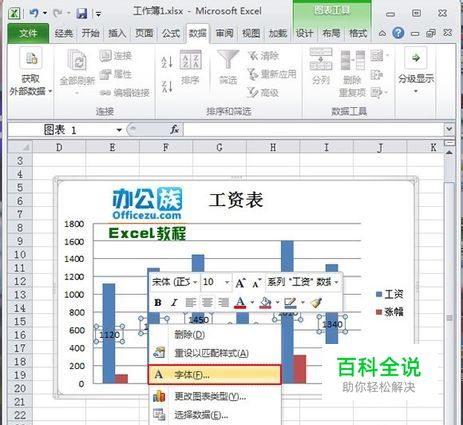Screen dimensions: 463x425
Task: Click 编辑链接 in connections group
Action: click(x=125, y=92)
